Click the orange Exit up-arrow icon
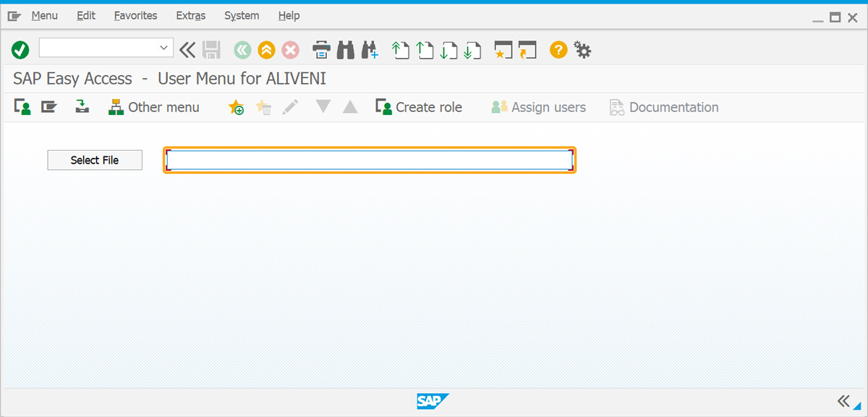The width and height of the screenshot is (868, 417). pos(267,50)
